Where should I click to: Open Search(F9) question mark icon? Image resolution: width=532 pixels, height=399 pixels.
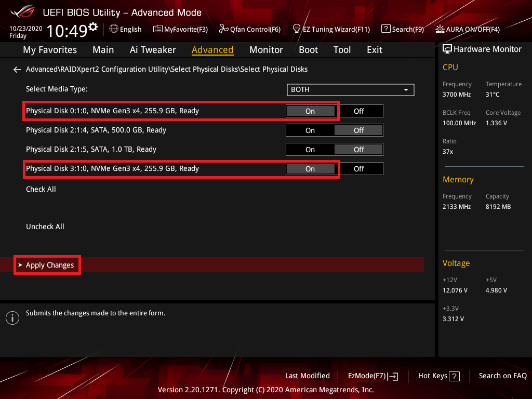tap(385, 29)
